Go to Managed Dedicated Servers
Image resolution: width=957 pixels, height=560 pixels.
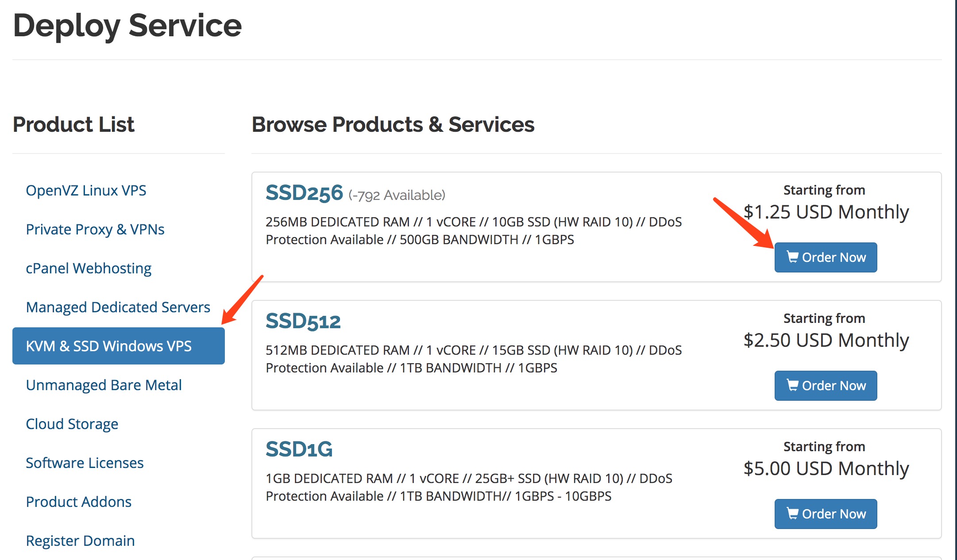[x=118, y=307]
